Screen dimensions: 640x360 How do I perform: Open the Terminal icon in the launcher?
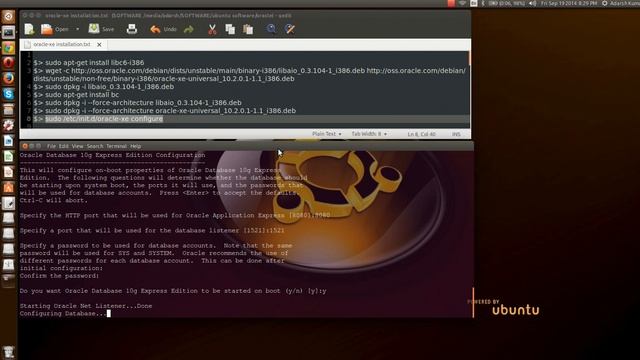point(9,32)
